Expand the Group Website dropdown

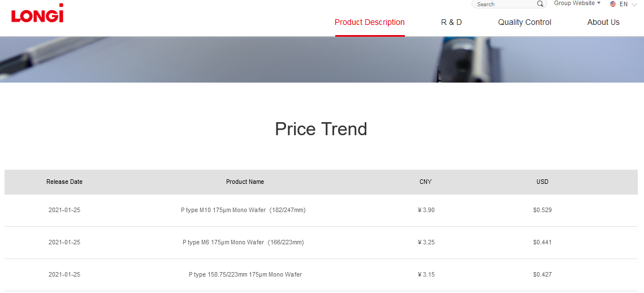click(x=577, y=3)
